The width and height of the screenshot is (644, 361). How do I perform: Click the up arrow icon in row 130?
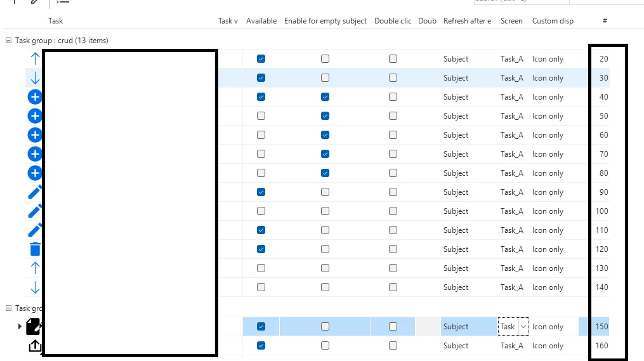tap(35, 268)
